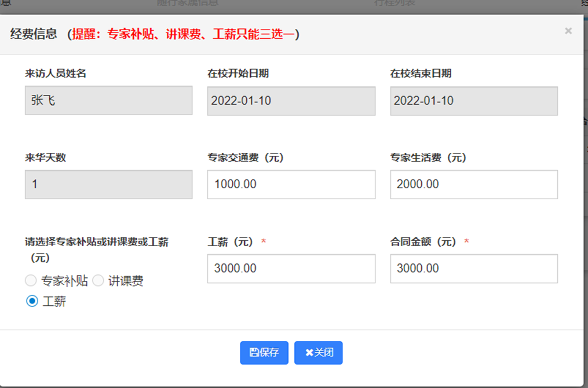
Task: Switch to the 随行家属信息 tab behind dialog
Action: click(188, 3)
